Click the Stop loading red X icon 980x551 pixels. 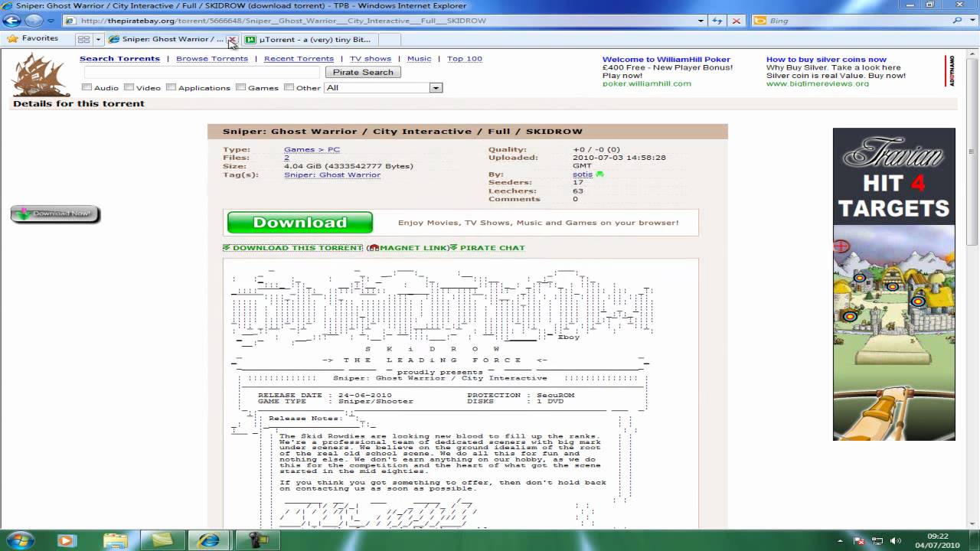(736, 21)
